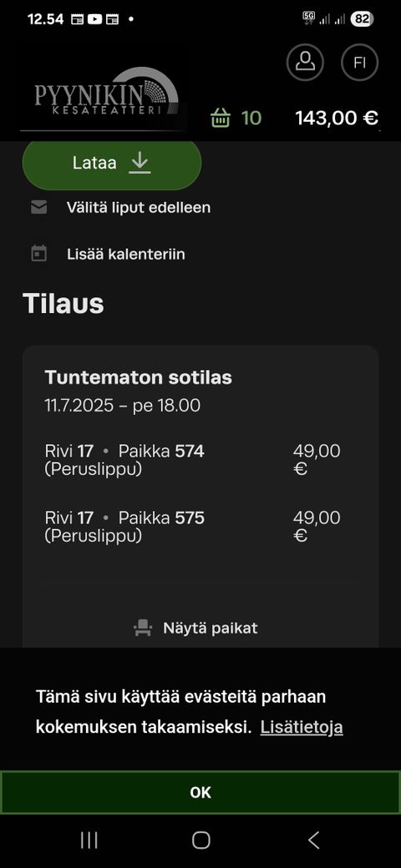The height and width of the screenshot is (868, 401).
Task: Click the download arrow icon in Lataa
Action: coord(140,164)
